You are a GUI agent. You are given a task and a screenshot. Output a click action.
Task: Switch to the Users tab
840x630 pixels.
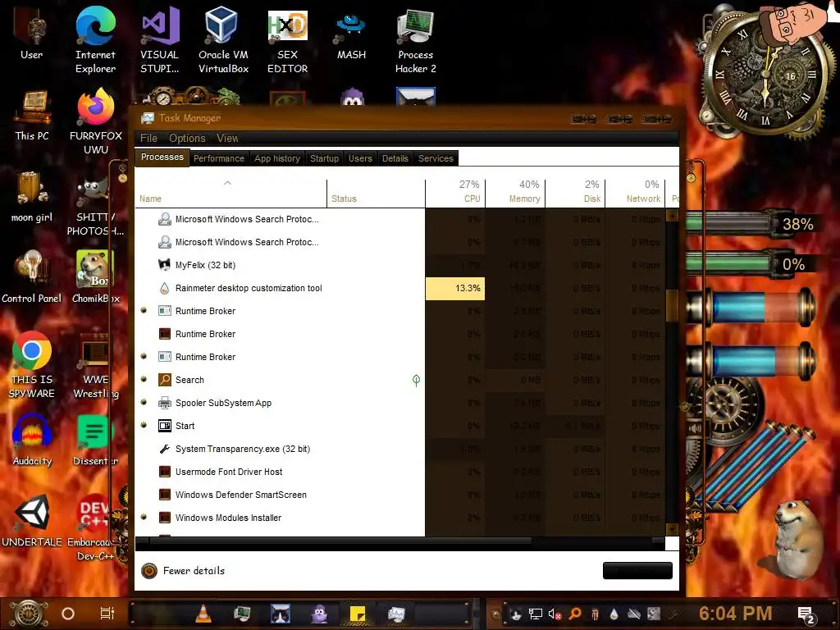point(360,158)
